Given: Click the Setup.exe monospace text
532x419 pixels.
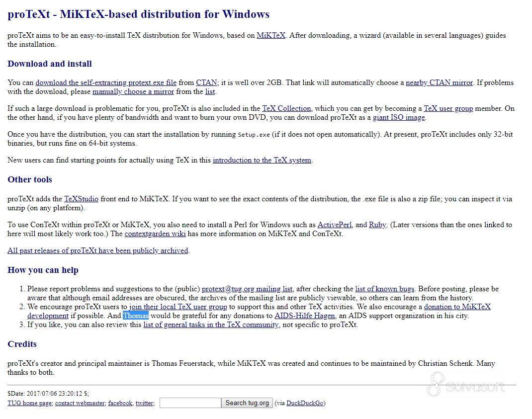Looking at the screenshot, I should click(254, 135).
